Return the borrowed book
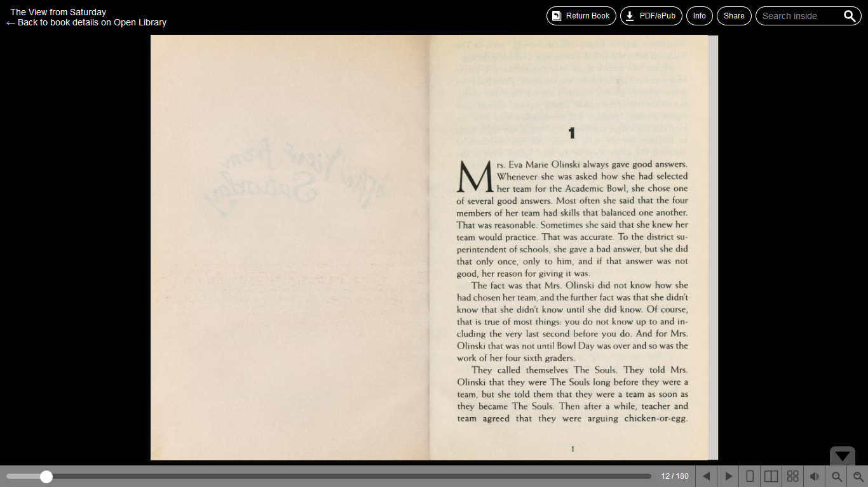The width and height of the screenshot is (868, 487). 581,15
